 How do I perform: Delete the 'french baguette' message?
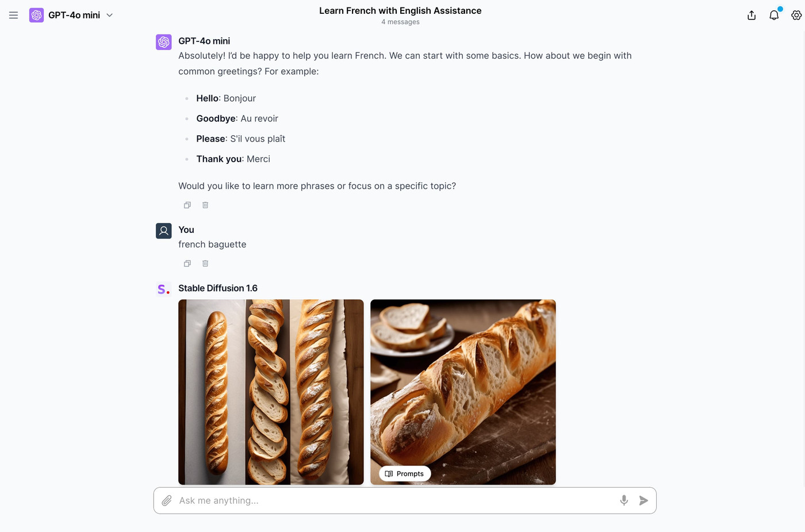tap(205, 263)
